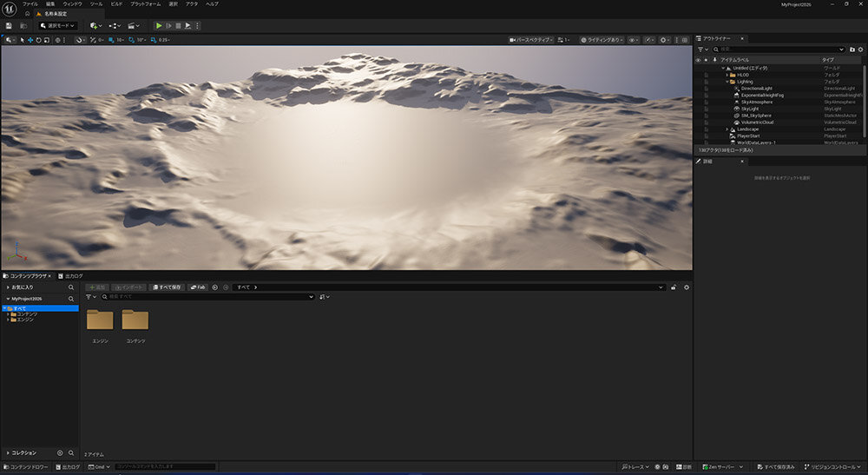Select the translate (move) gizmo tool

[x=32, y=40]
